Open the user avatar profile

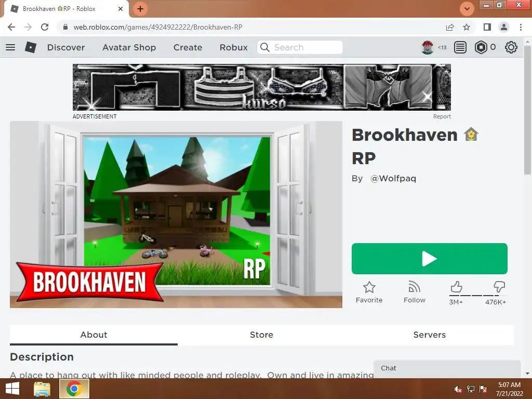click(x=428, y=47)
